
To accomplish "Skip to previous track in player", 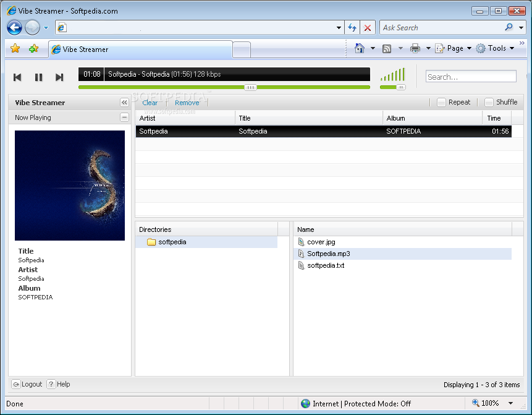I will [x=17, y=77].
